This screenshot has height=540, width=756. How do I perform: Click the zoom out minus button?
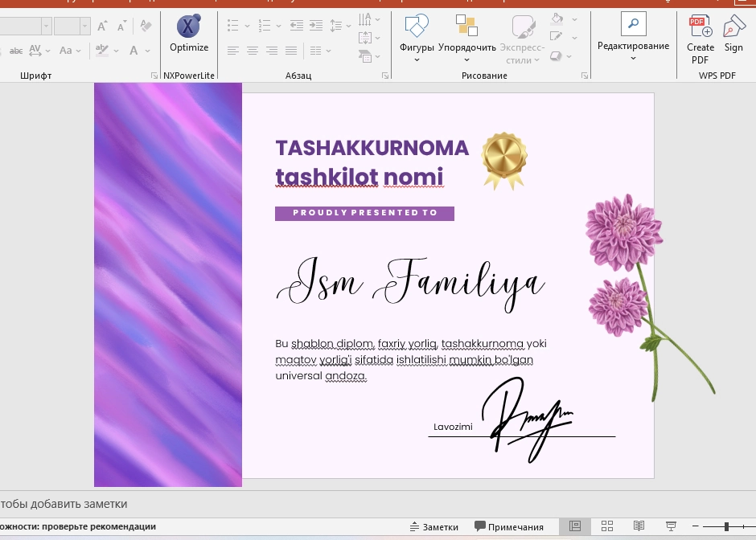[x=695, y=526]
